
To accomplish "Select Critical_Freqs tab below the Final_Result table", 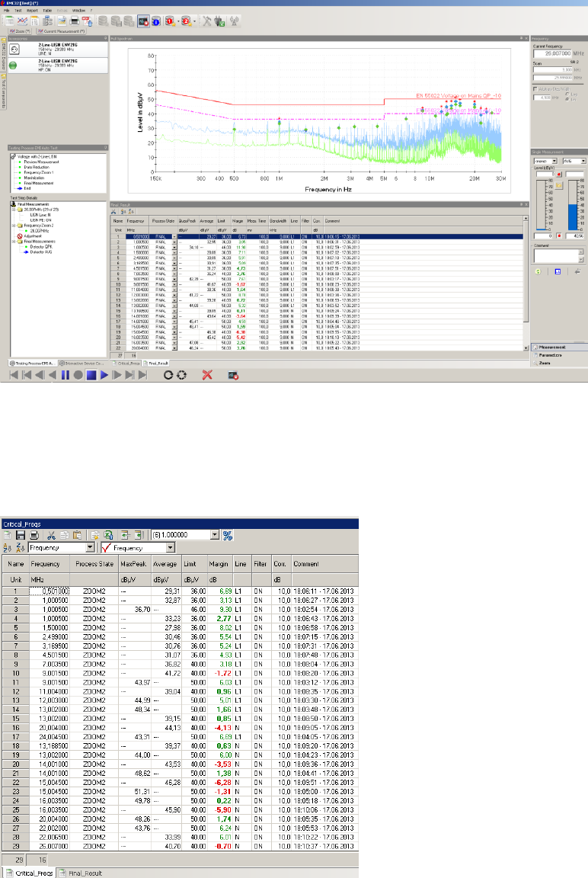I will 126,363.
